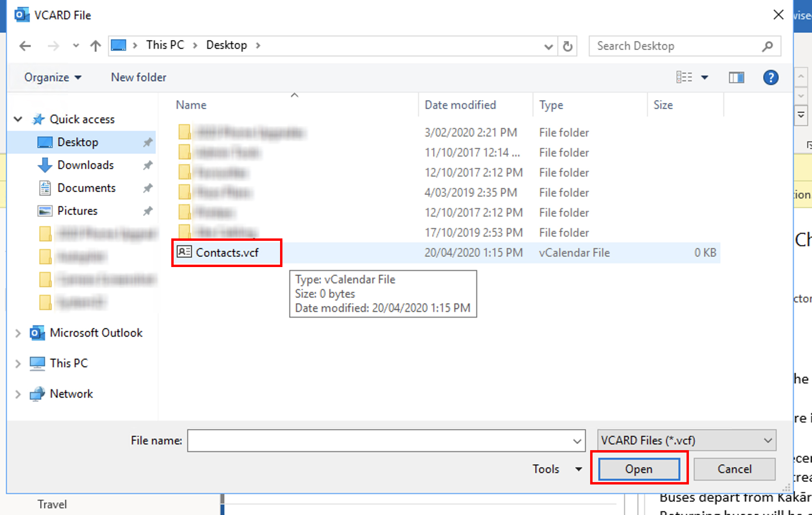
Task: Open Documents in the navigation pane
Action: point(86,188)
